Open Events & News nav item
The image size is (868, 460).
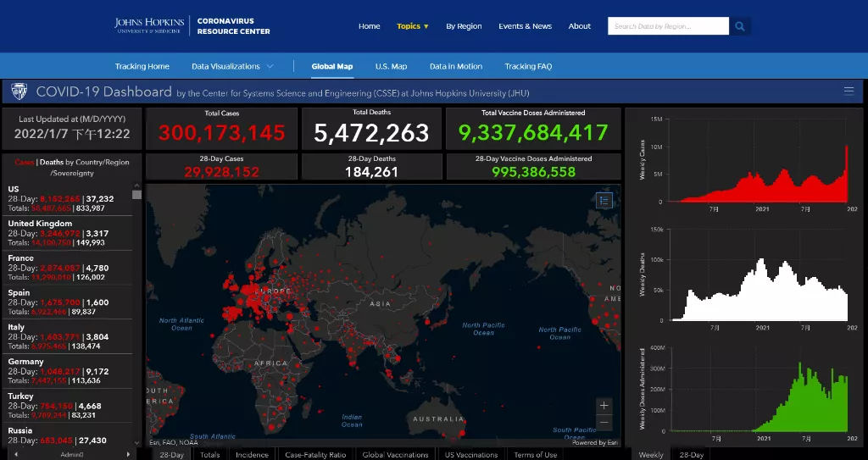525,26
